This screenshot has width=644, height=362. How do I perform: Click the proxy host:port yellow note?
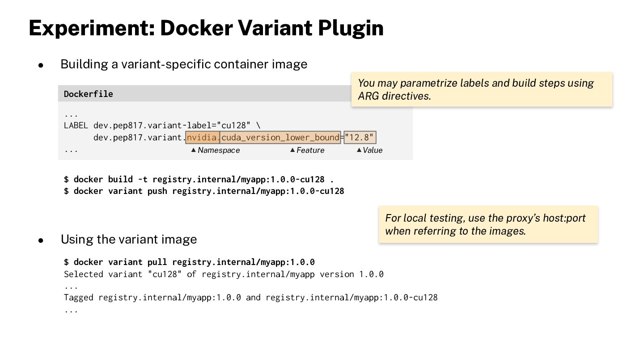[488, 224]
